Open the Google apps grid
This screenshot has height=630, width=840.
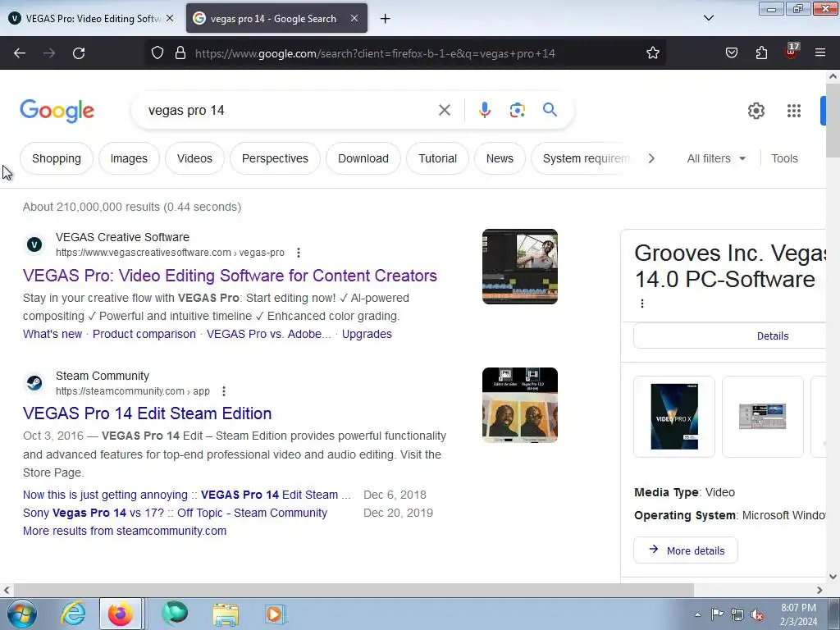794,111
